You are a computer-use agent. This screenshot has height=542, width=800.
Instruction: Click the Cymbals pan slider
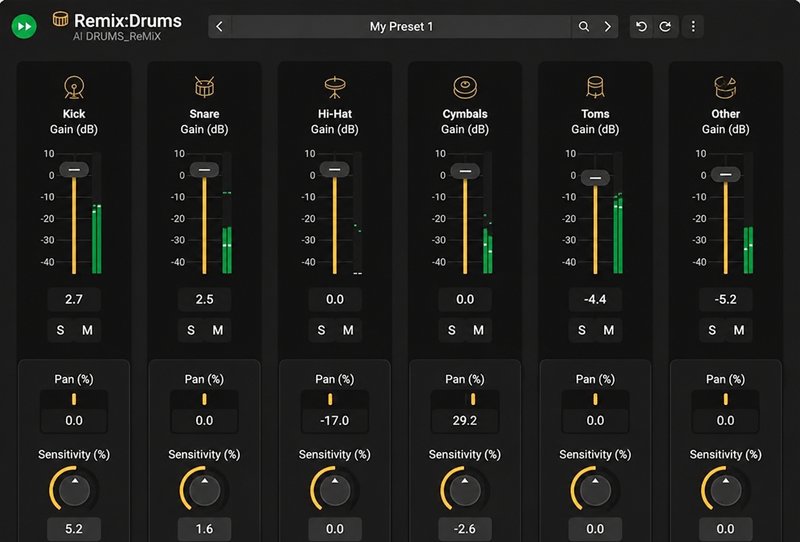[465, 399]
